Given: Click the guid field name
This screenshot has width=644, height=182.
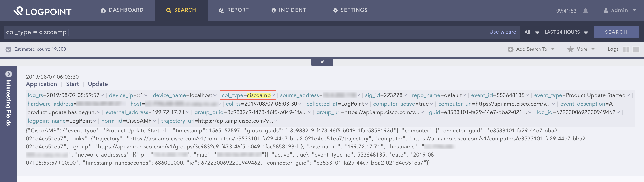Looking at the screenshot, I should pyautogui.click(x=435, y=112).
